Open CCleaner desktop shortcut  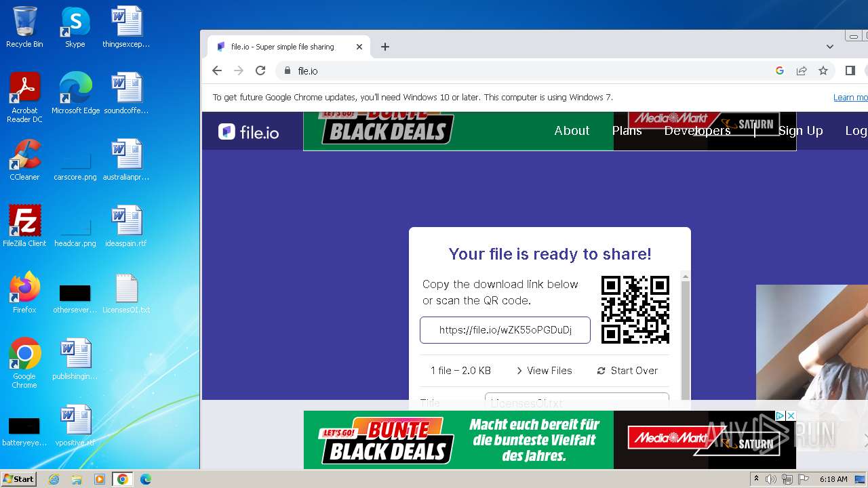(24, 160)
